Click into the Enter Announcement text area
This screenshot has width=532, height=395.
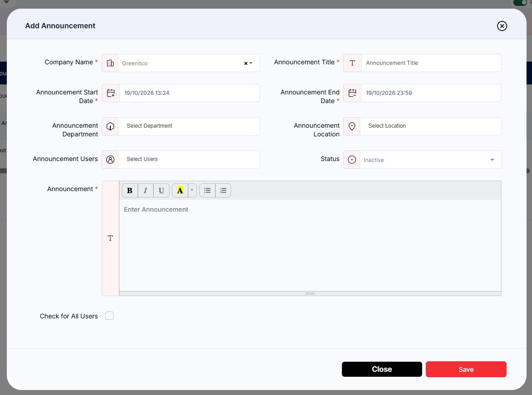[x=310, y=245]
